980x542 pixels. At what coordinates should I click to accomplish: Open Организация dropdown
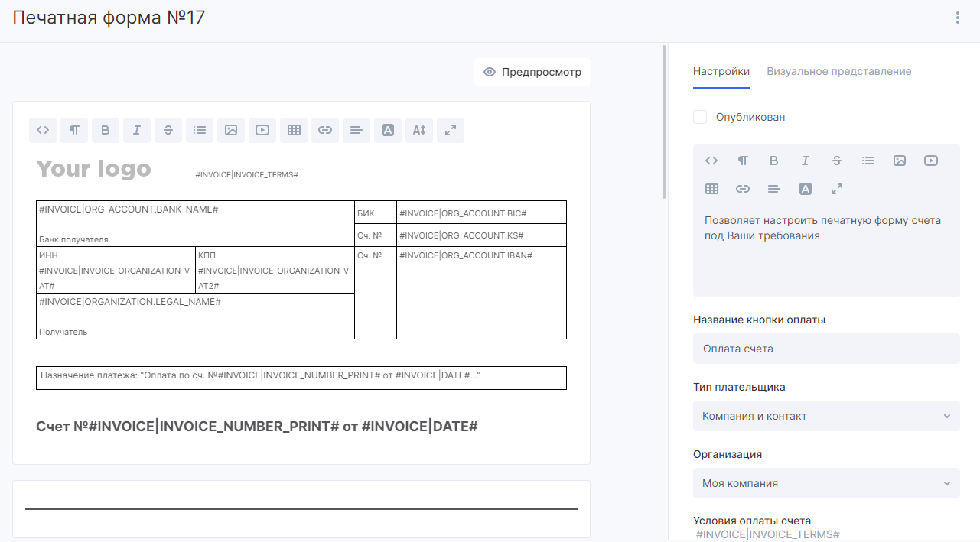pos(826,483)
